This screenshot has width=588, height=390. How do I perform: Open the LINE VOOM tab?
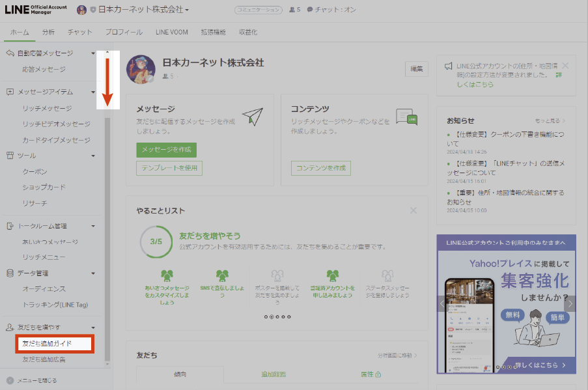[172, 33]
